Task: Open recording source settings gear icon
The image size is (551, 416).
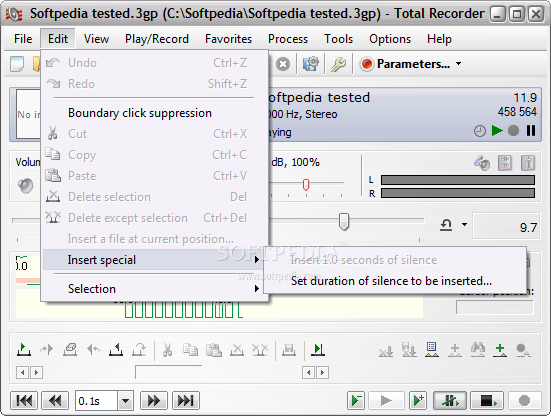Action: tap(311, 64)
